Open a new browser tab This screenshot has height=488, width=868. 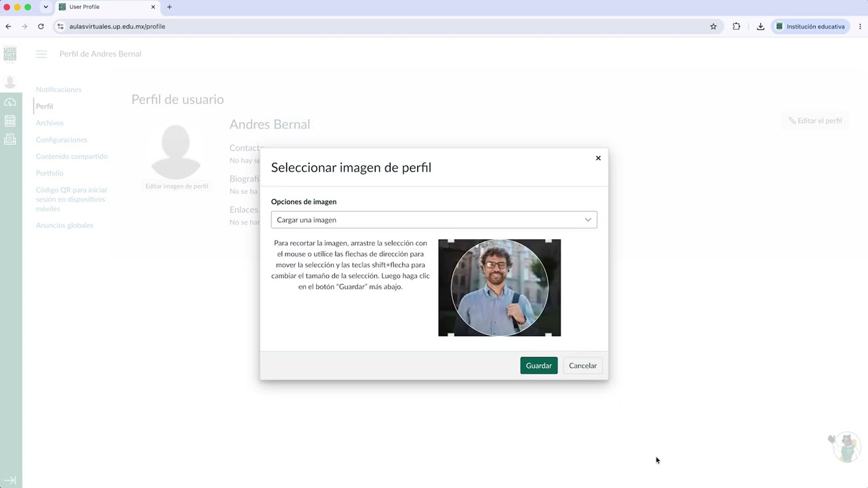(170, 7)
